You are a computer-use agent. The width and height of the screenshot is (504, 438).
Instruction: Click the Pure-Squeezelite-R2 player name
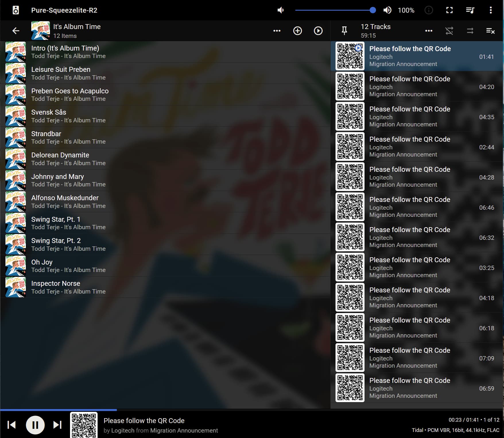(x=64, y=10)
